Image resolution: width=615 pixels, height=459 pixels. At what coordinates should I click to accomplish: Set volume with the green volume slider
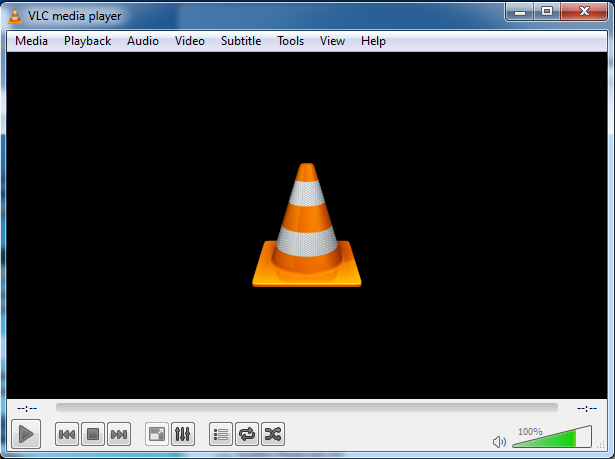tap(552, 436)
